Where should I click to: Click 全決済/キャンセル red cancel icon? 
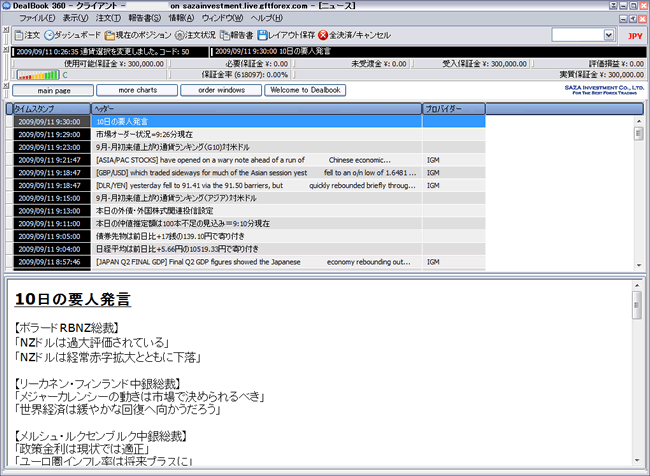click(323, 35)
